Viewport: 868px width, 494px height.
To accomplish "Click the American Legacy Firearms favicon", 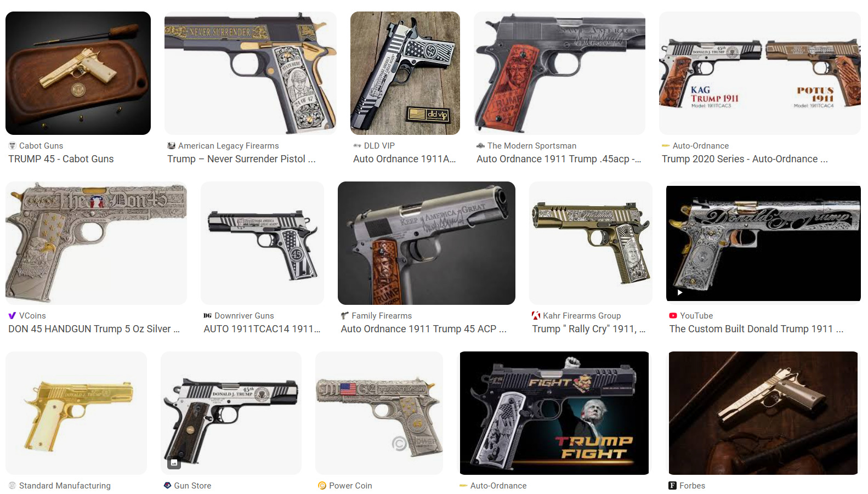I will 171,146.
